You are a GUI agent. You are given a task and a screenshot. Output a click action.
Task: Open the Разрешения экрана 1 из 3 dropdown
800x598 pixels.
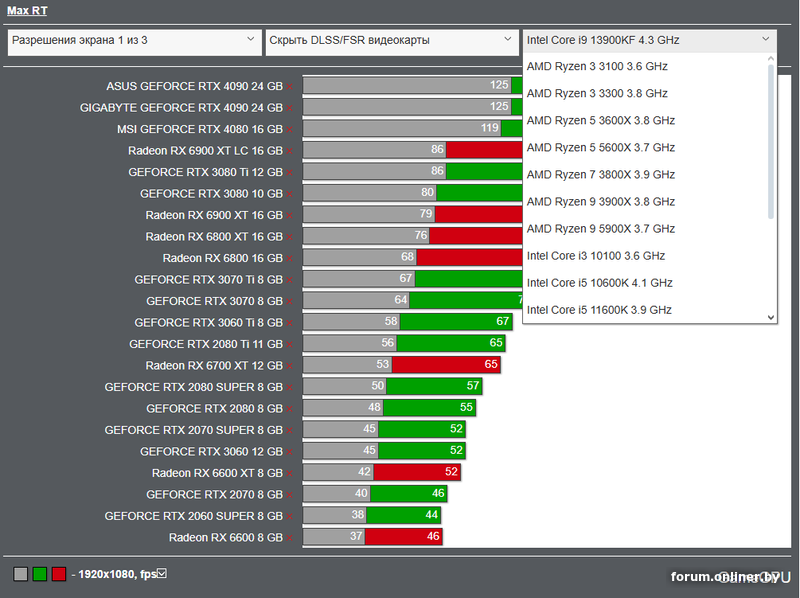pyautogui.click(x=135, y=40)
